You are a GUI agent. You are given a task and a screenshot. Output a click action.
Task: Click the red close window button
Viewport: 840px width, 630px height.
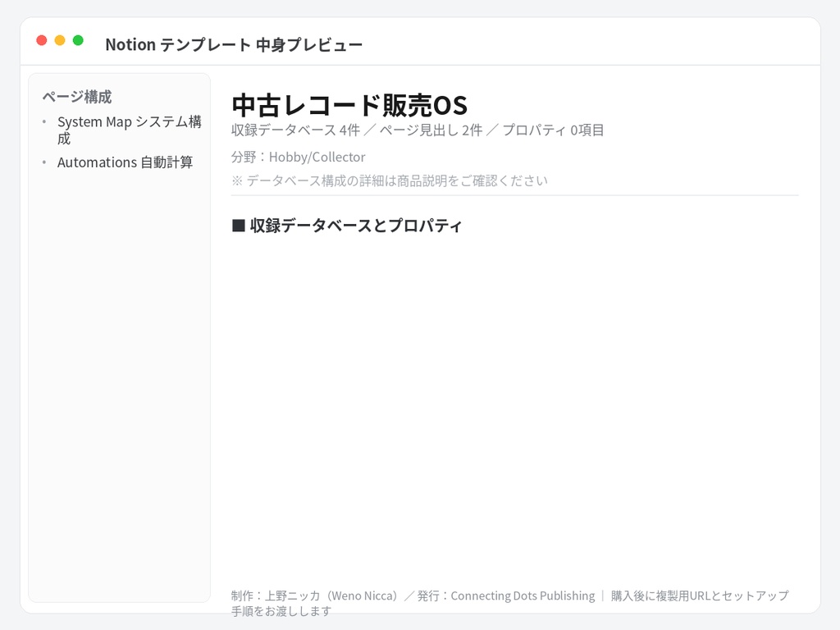pyautogui.click(x=42, y=40)
